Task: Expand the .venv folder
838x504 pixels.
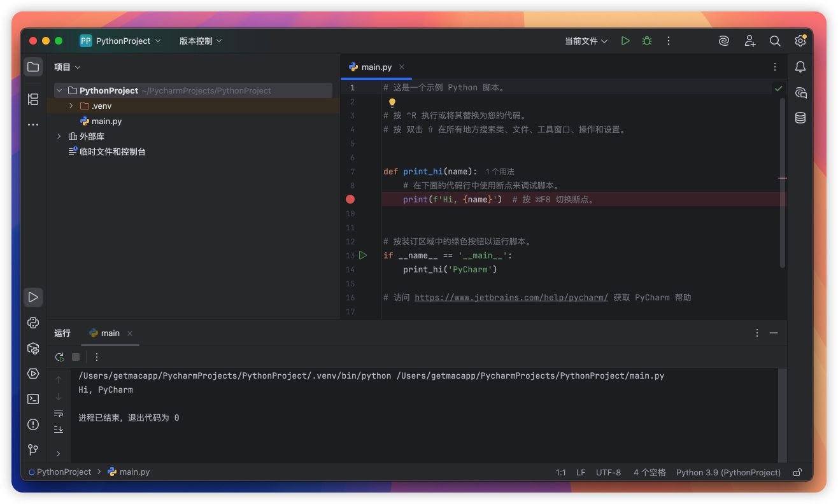Action: click(71, 106)
